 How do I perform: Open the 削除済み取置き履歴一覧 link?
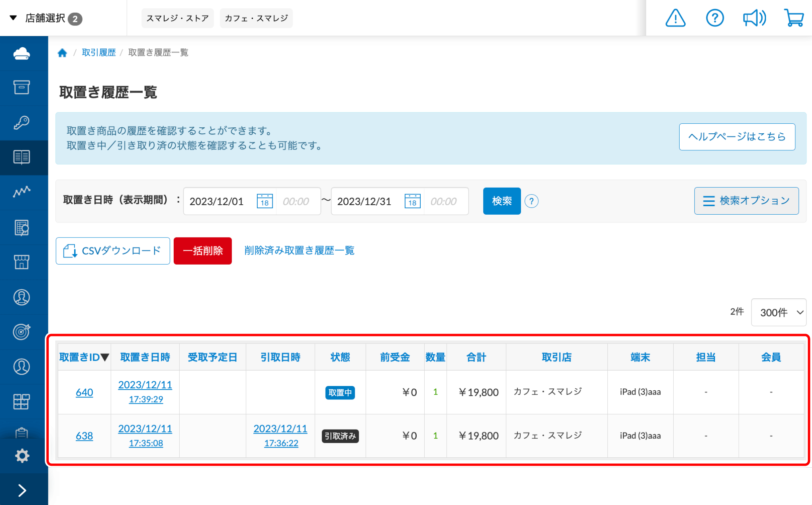[x=299, y=251]
